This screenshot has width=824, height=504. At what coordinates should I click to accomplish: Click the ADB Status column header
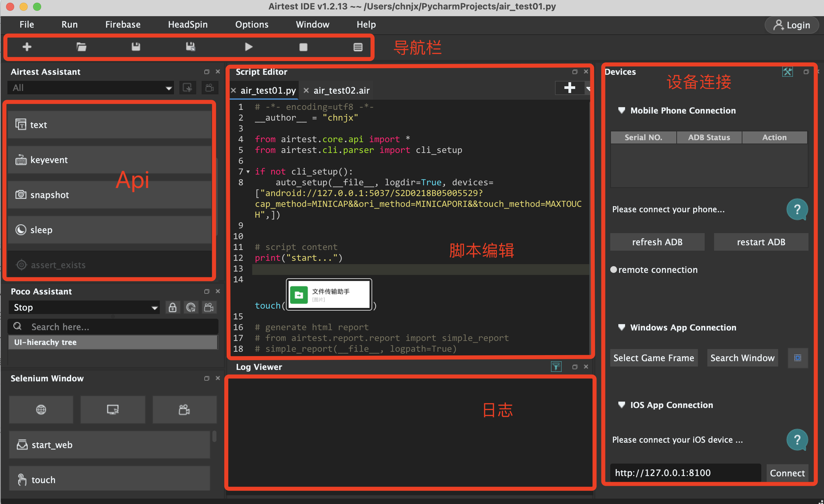(709, 137)
